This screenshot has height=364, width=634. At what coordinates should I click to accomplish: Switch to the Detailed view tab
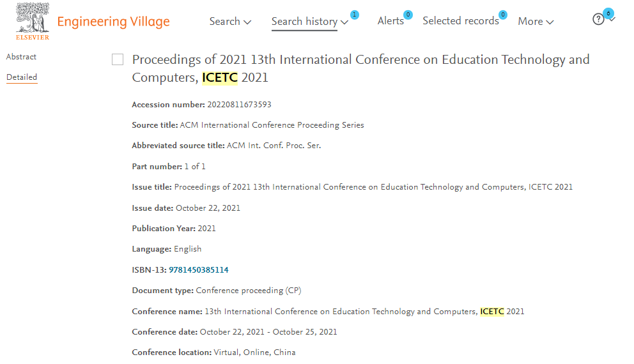22,77
